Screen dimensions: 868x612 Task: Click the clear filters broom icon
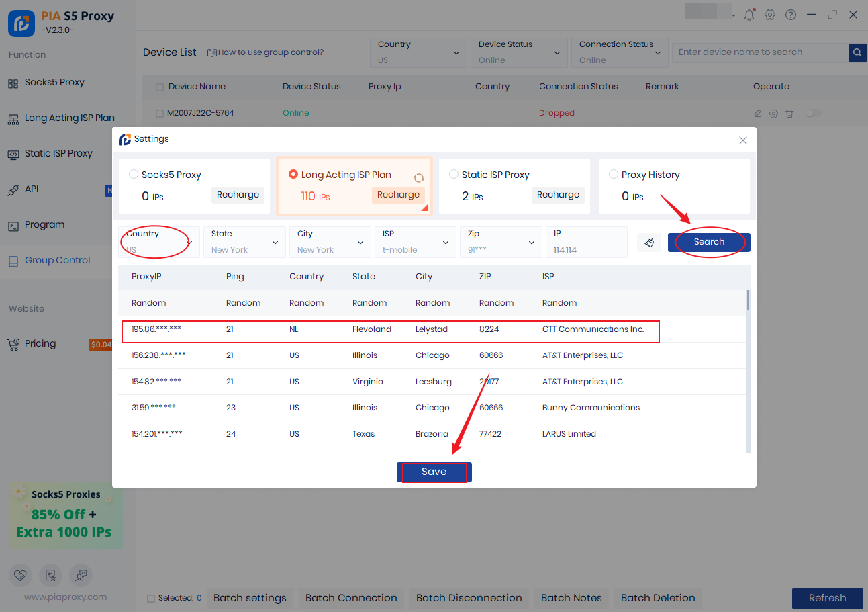(649, 243)
